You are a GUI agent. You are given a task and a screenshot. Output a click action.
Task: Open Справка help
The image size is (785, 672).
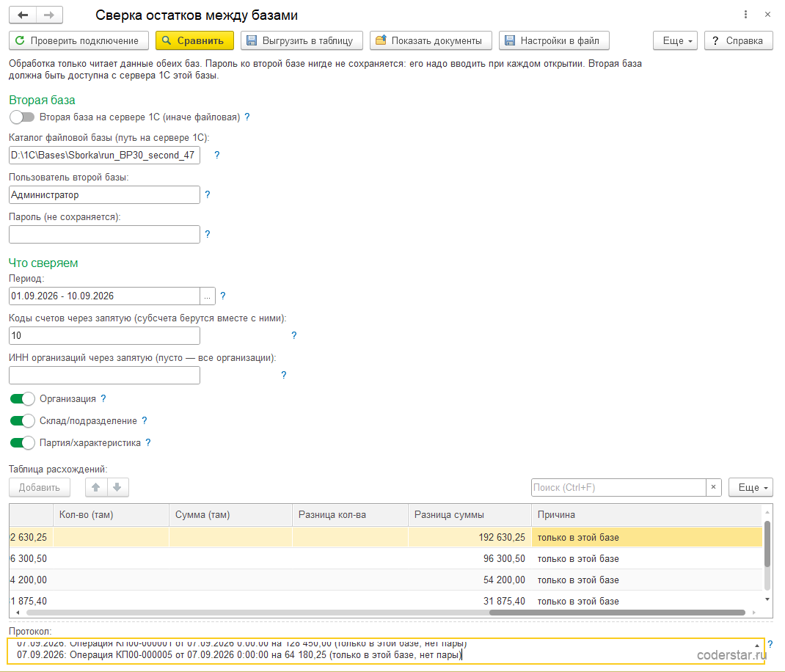tap(739, 40)
